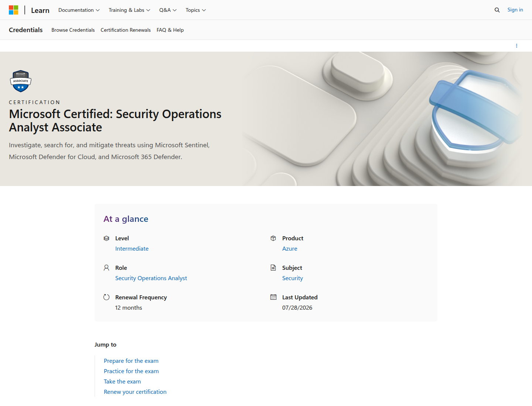Jump to Prepare for the exam

[x=131, y=361]
